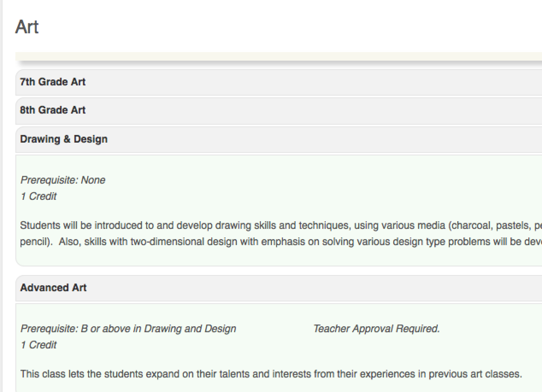Click the beige bar below the Art heading
The height and width of the screenshot is (392, 542).
(278, 56)
